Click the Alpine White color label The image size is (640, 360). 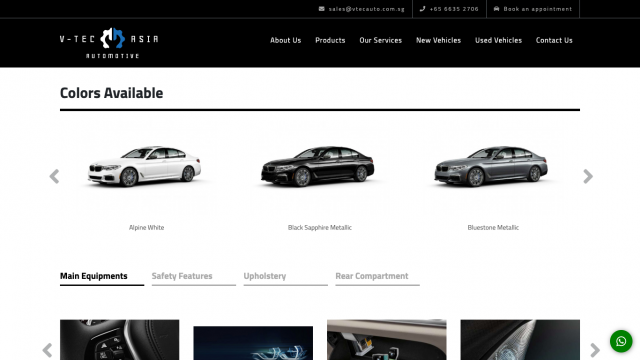pyautogui.click(x=147, y=227)
